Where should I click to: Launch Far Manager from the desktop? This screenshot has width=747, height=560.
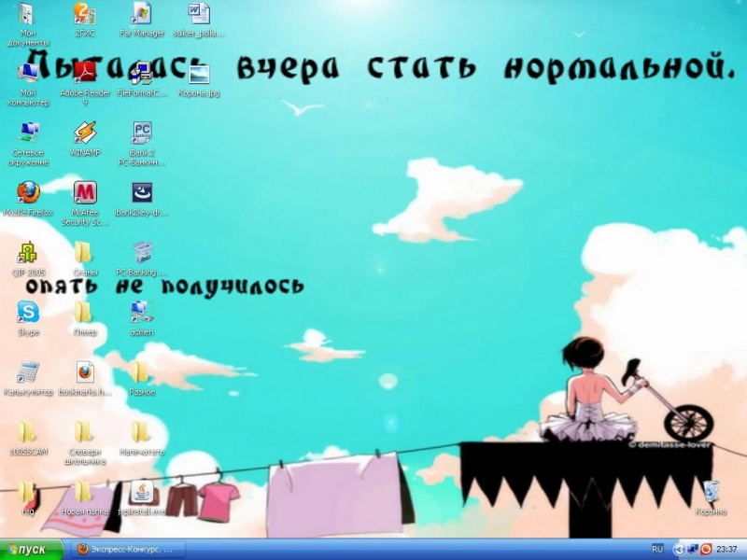click(x=141, y=13)
